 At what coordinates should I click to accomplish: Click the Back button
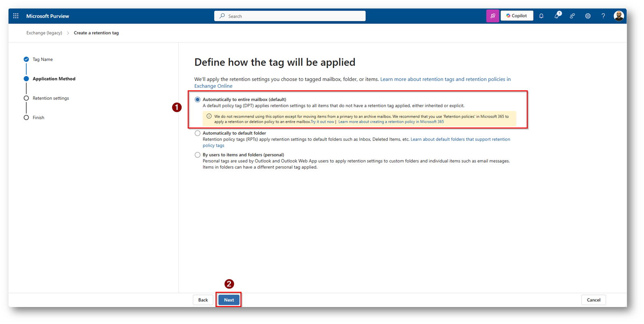[203, 300]
